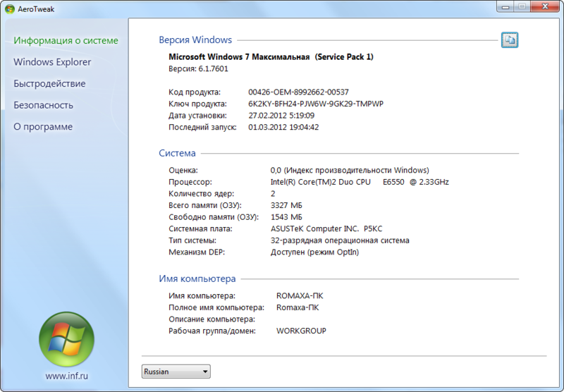Screen dimensions: 564x392
Task: Click the disabled maximize button
Action: (x=522, y=6)
